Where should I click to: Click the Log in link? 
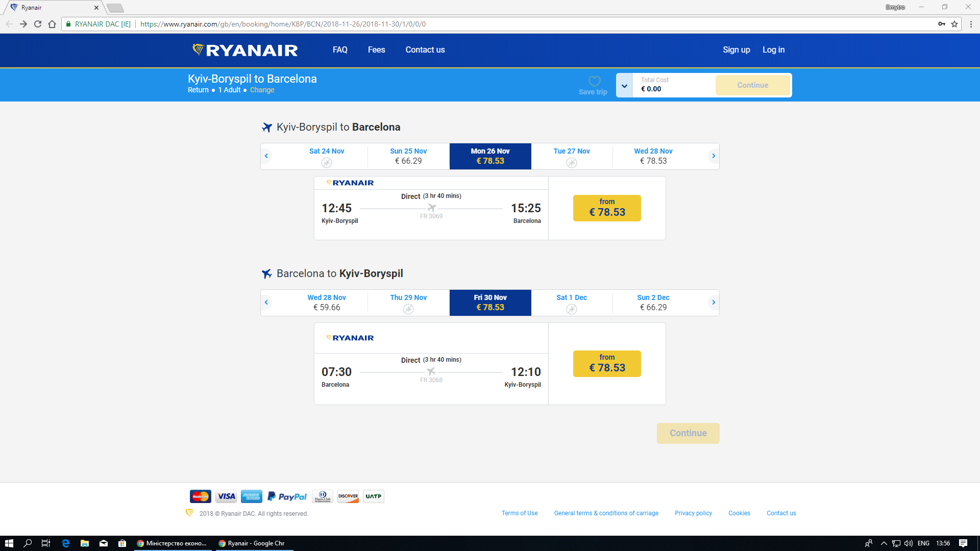pyautogui.click(x=773, y=50)
